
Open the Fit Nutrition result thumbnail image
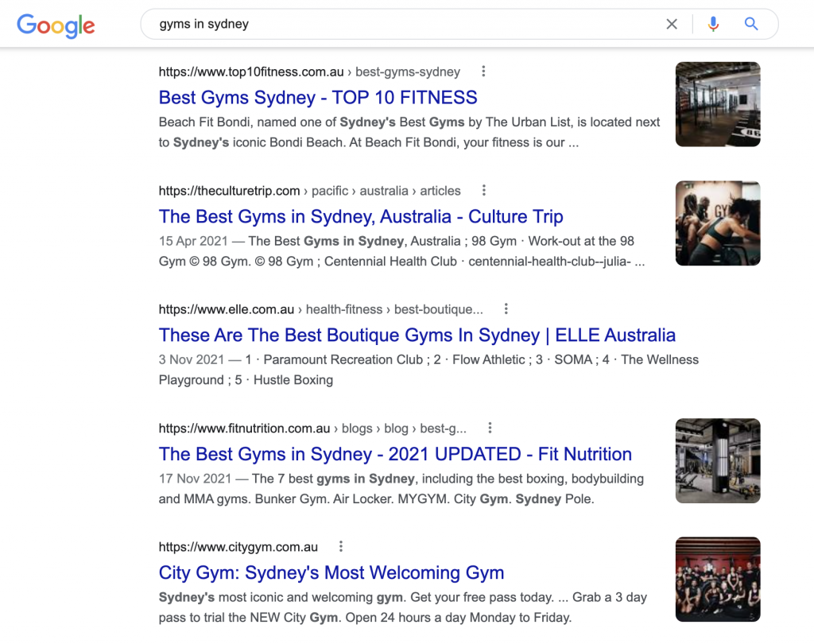coord(718,460)
